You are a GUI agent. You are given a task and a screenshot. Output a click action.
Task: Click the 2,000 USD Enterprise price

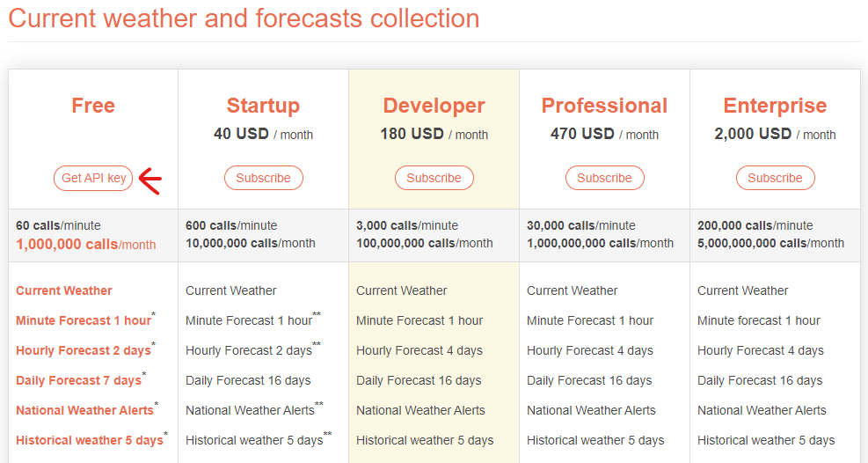(x=754, y=134)
